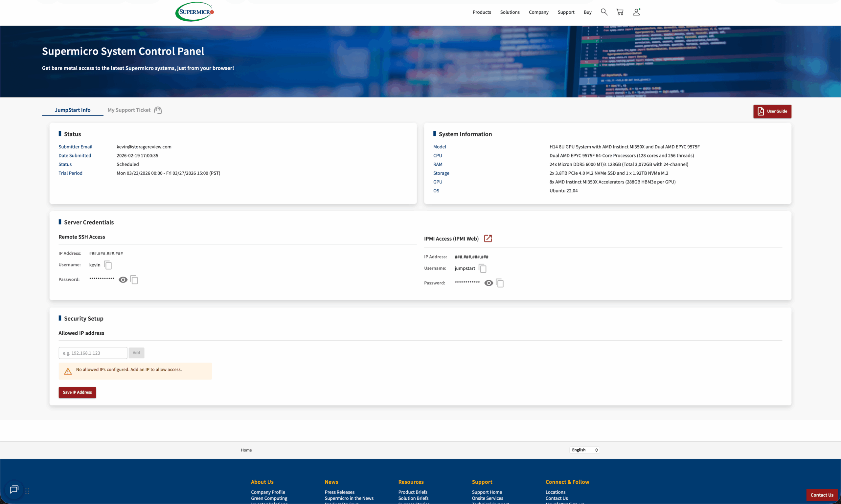Focus the allowed IP address input field
The image size is (841, 504).
(x=93, y=353)
